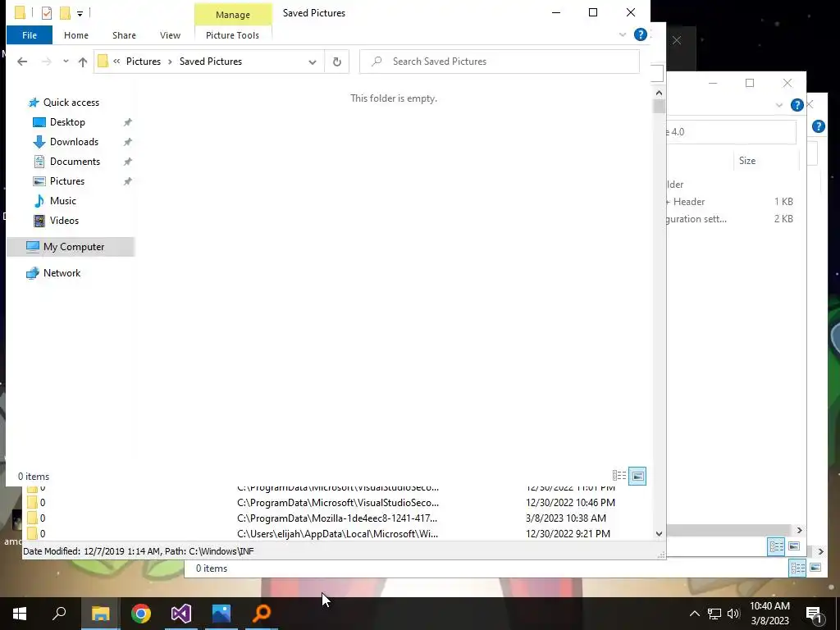Select Details view in background window
Screen dimensions: 840x630
(x=776, y=546)
